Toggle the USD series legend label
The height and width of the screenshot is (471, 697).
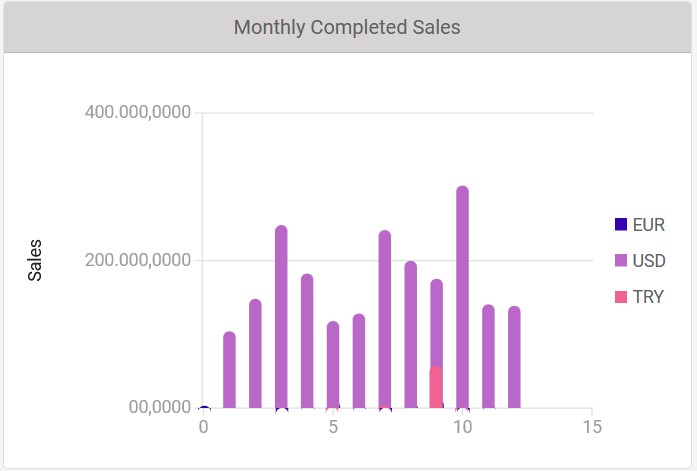(x=648, y=261)
